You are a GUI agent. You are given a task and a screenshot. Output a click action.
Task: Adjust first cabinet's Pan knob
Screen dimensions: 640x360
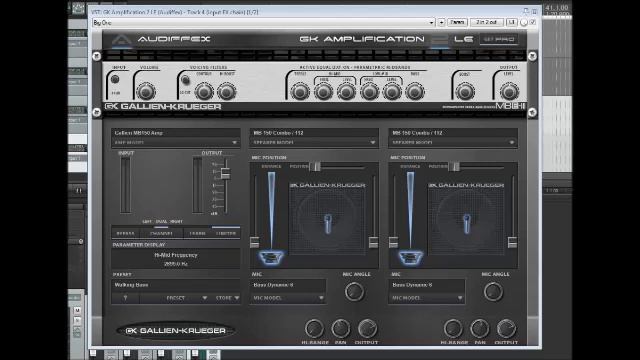[x=340, y=328]
